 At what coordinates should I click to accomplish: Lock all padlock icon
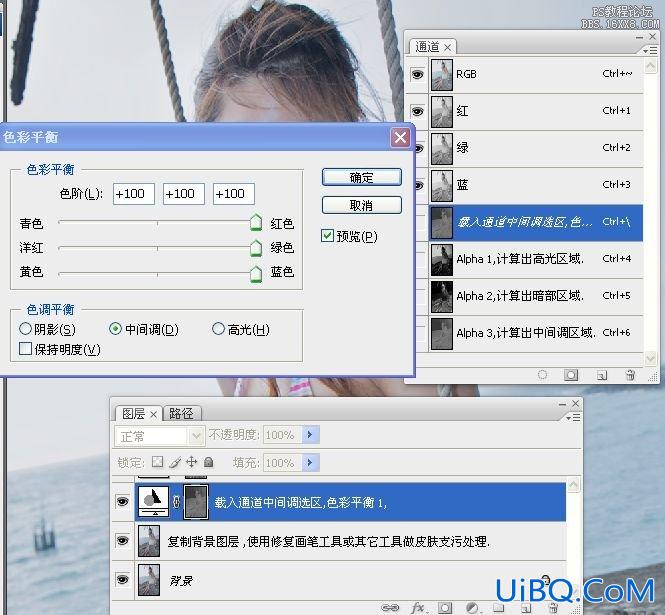208,462
